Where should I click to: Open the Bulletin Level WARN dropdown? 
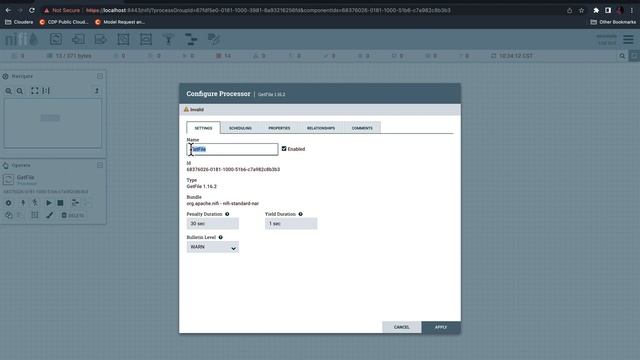[x=213, y=247]
